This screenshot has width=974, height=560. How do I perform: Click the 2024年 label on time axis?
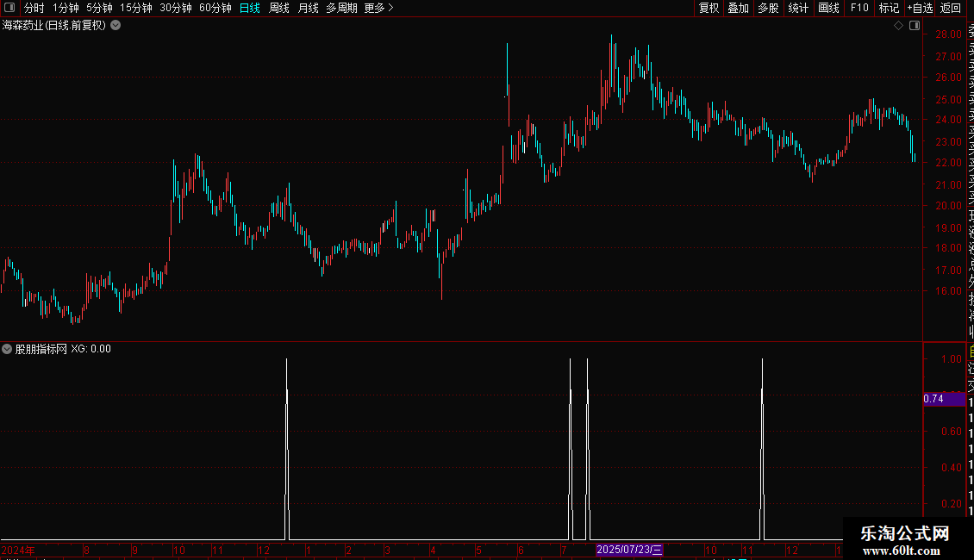point(18,550)
